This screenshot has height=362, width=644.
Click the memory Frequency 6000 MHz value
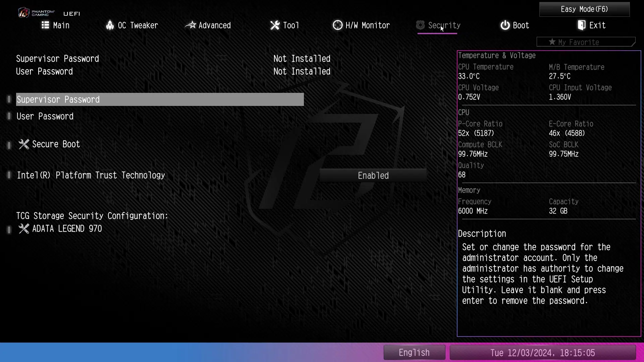coord(473,211)
